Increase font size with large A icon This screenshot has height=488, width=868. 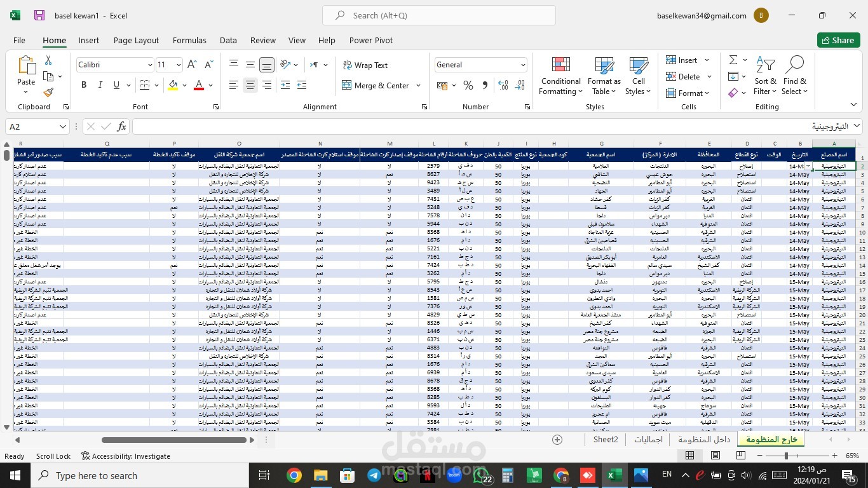tap(193, 65)
